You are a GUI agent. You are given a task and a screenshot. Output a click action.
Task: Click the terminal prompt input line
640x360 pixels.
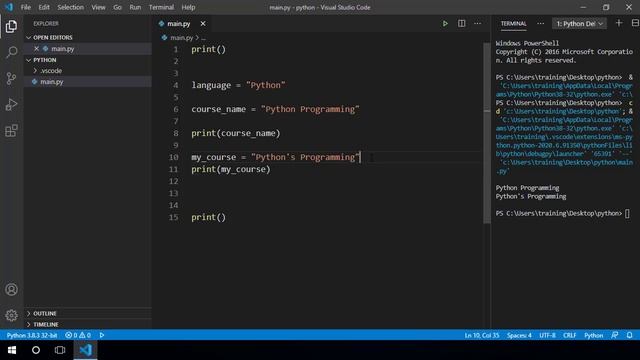coord(563,213)
